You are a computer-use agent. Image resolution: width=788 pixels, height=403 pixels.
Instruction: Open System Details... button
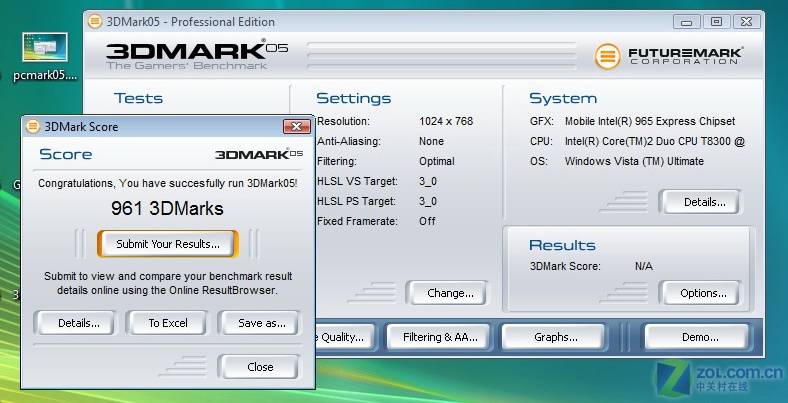tap(700, 202)
